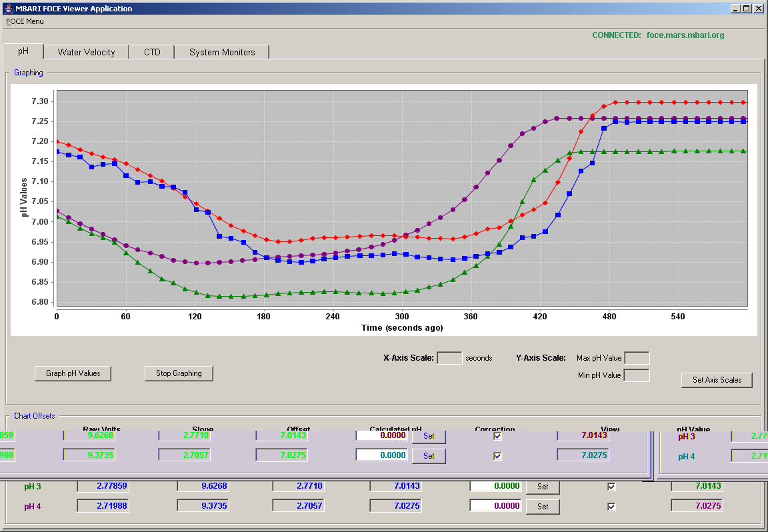Click the Graph pH Values button
The width and height of the screenshot is (768, 532).
tap(73, 373)
